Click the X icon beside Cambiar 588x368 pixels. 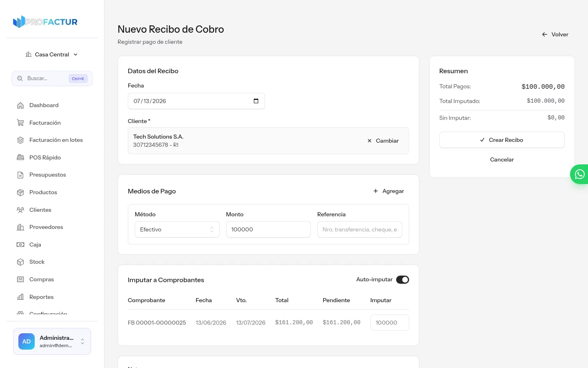tap(370, 141)
